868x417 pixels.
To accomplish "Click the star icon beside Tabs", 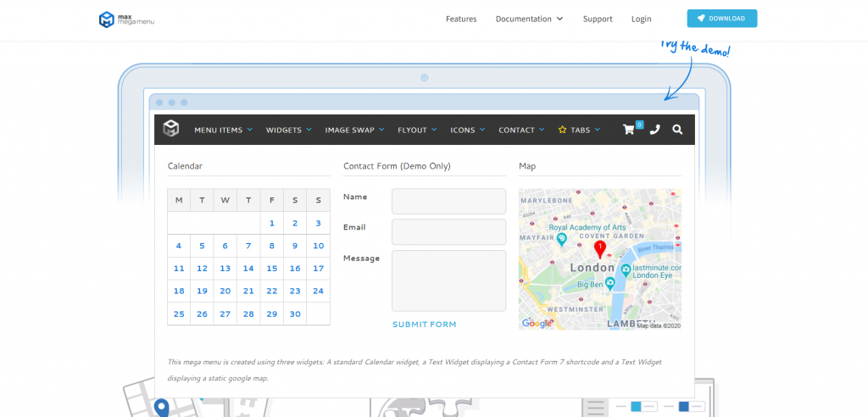I will click(562, 130).
